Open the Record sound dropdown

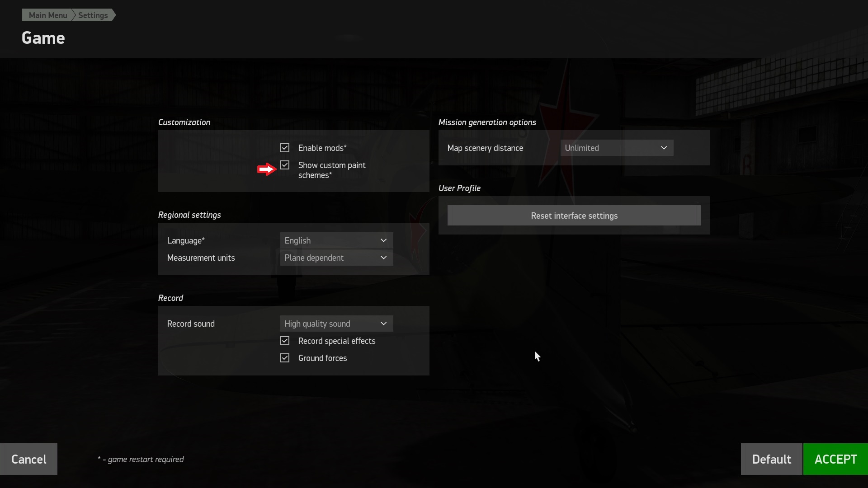[336, 324]
